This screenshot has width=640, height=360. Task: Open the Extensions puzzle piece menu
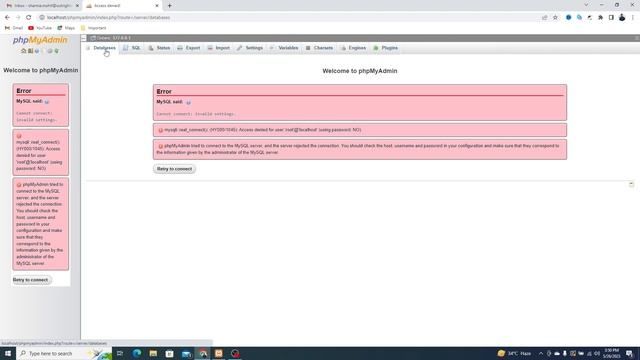(600, 18)
